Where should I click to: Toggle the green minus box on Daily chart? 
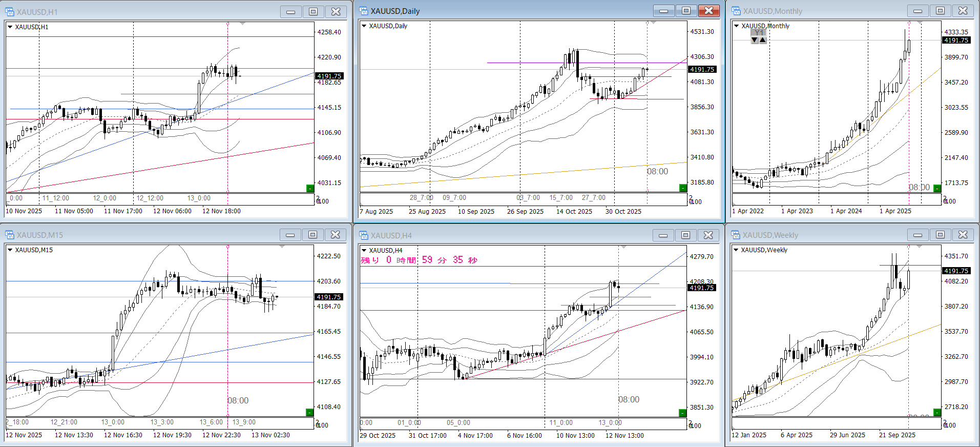(x=683, y=188)
